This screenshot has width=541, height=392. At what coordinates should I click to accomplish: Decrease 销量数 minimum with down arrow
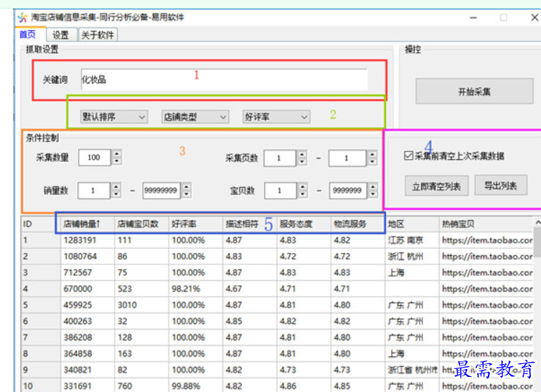(x=116, y=194)
